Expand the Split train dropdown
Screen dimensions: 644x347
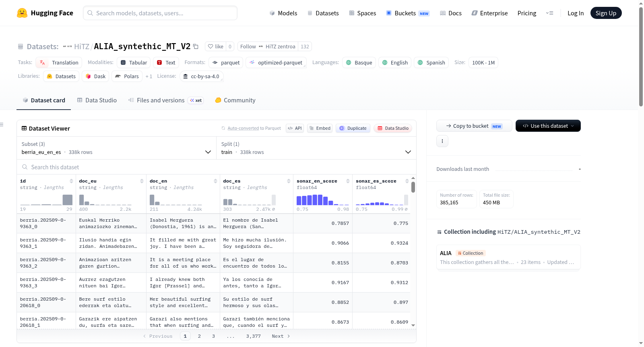pos(316,148)
